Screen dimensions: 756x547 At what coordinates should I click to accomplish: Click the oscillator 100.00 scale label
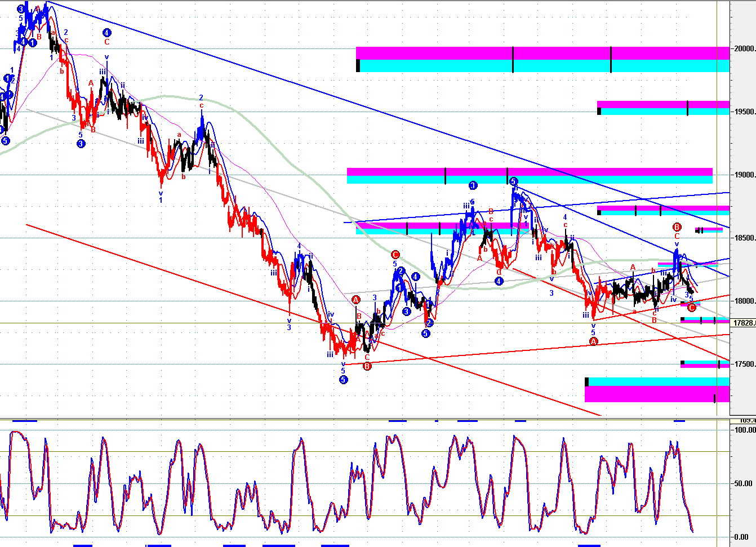pos(745,430)
